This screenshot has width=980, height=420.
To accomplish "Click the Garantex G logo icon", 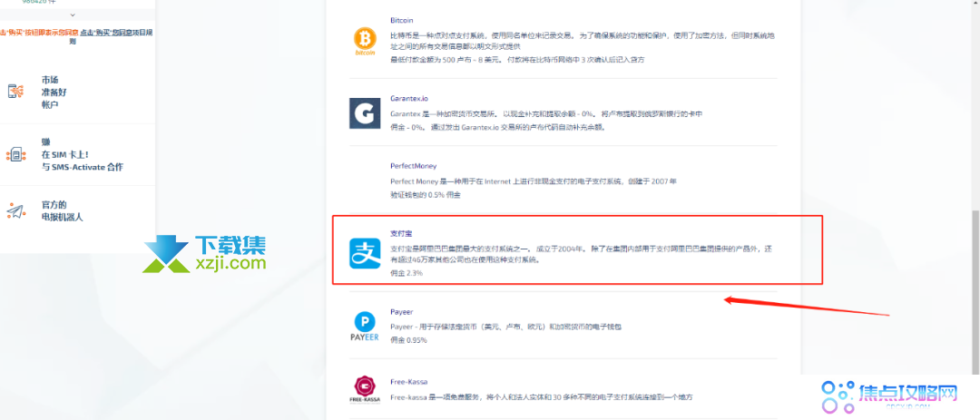I will pos(365,113).
